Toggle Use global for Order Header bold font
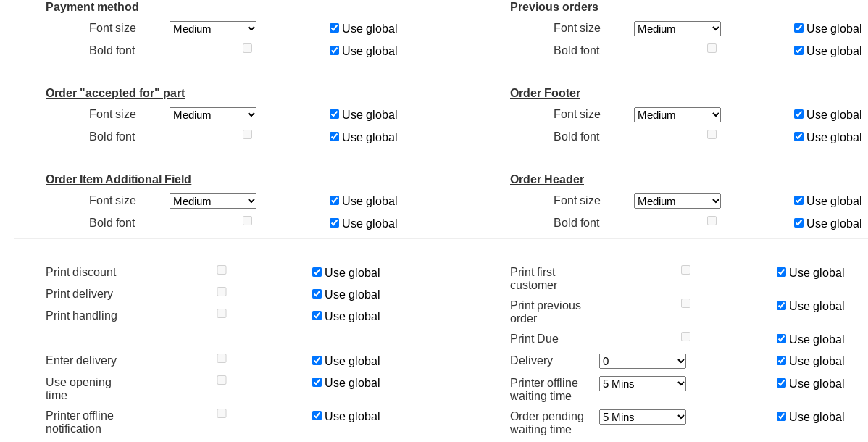This screenshot has width=868, height=442. (x=798, y=223)
